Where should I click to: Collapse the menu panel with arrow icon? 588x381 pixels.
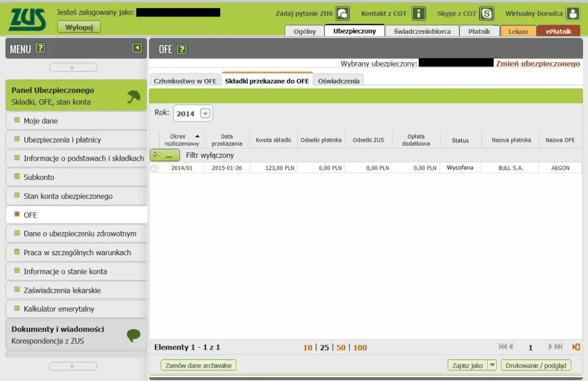click(x=137, y=48)
